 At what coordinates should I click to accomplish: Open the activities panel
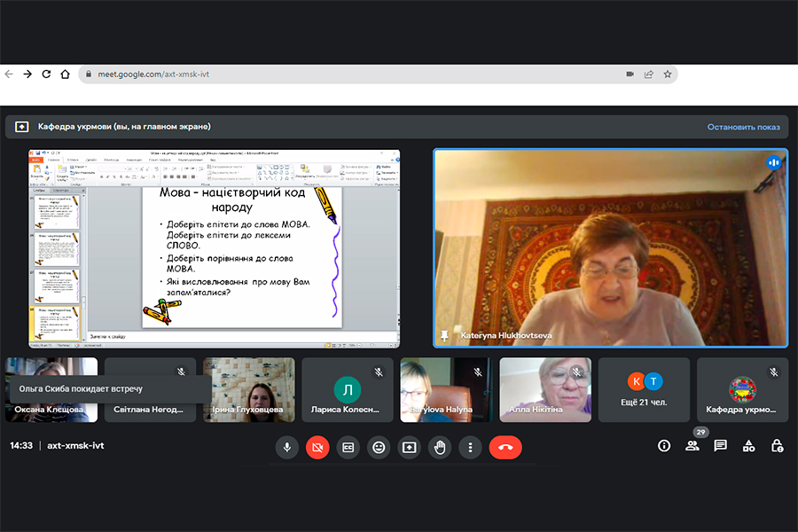tap(748, 446)
